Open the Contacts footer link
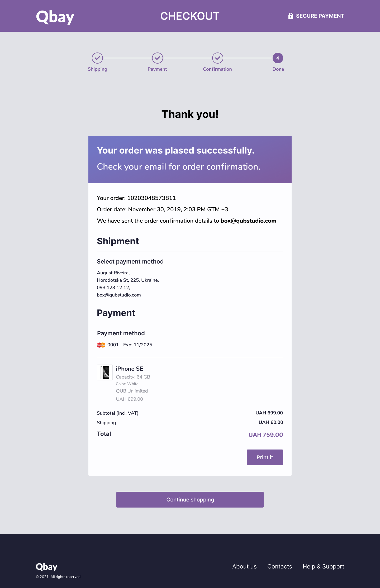Viewport: 380px width, 588px height. (x=280, y=566)
